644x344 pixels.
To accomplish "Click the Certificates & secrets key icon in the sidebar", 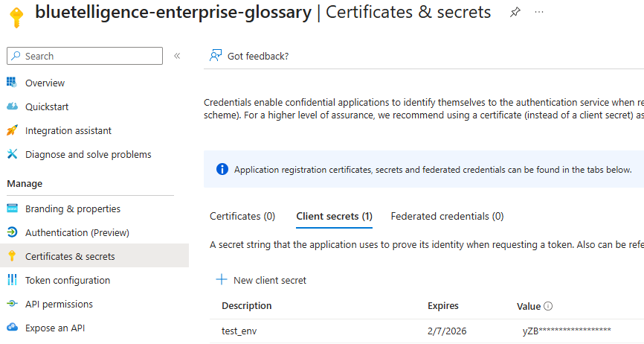I will pyautogui.click(x=12, y=255).
